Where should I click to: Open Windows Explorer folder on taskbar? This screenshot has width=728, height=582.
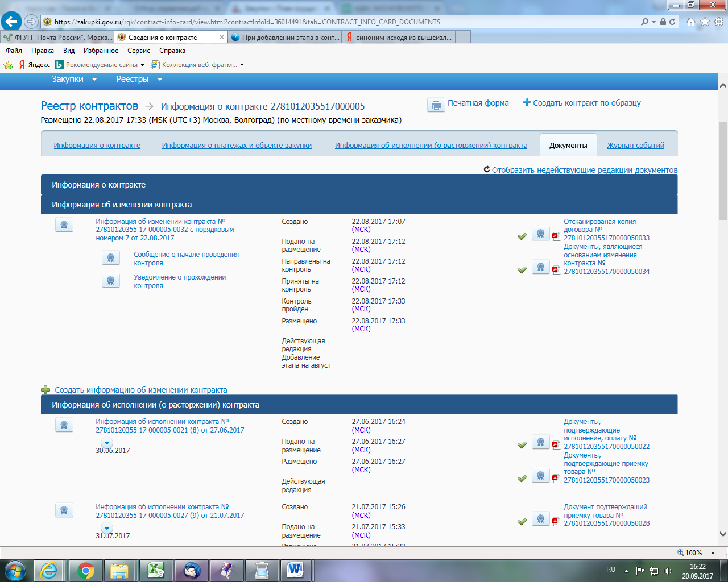click(119, 570)
